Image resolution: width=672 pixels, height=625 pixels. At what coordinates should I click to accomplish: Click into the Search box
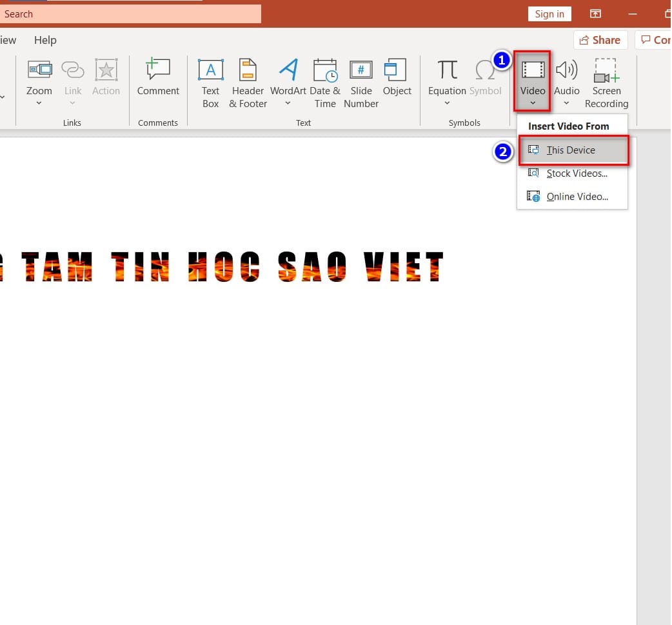coord(130,14)
